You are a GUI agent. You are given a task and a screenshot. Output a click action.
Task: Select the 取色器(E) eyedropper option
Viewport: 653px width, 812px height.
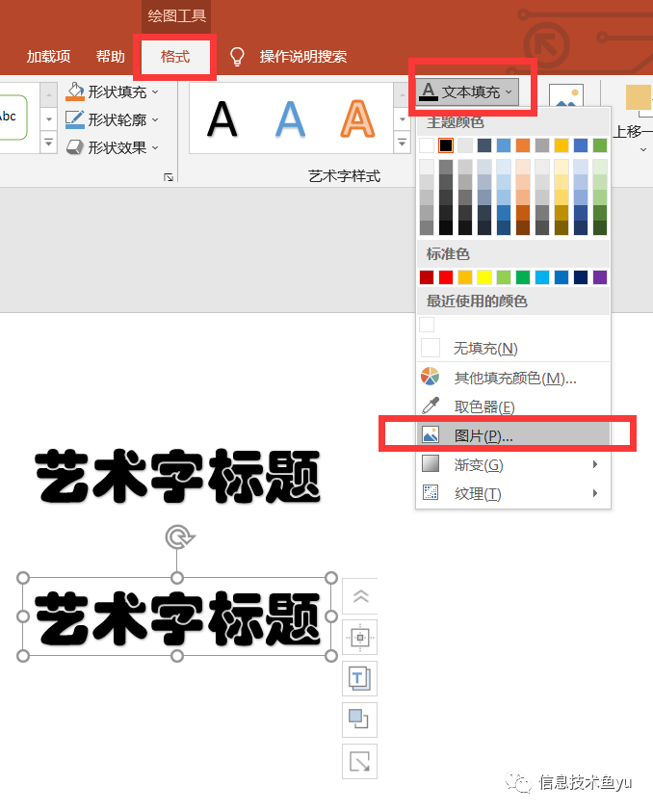pos(513,406)
